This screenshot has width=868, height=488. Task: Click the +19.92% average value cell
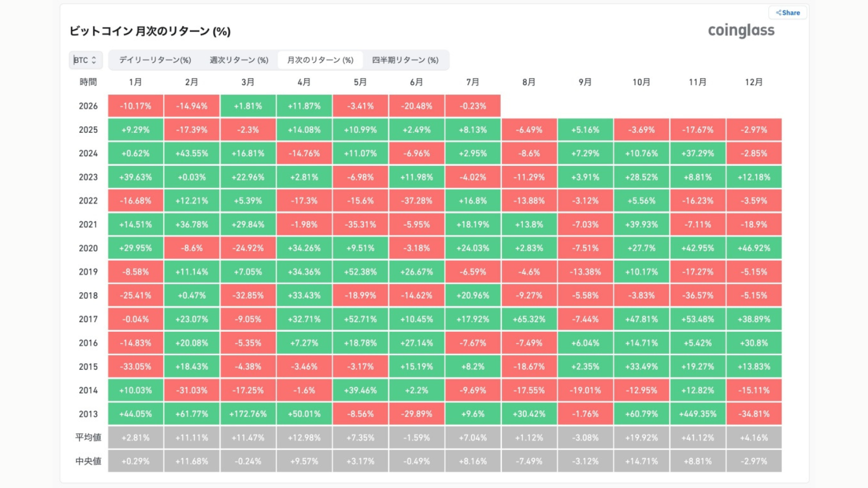point(642,438)
